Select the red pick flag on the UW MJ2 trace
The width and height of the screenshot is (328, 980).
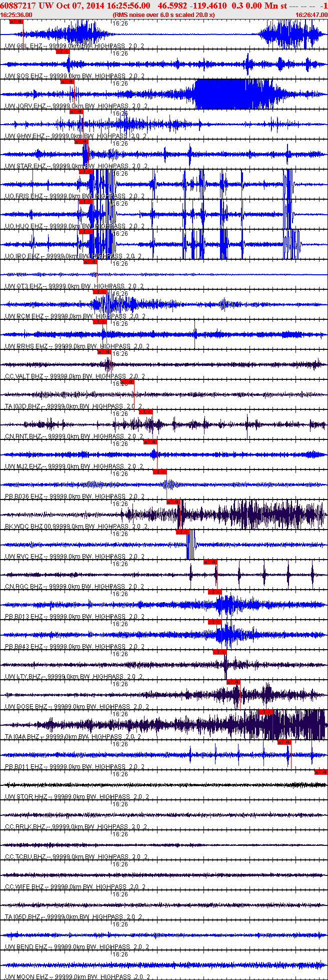pyautogui.click(x=150, y=442)
